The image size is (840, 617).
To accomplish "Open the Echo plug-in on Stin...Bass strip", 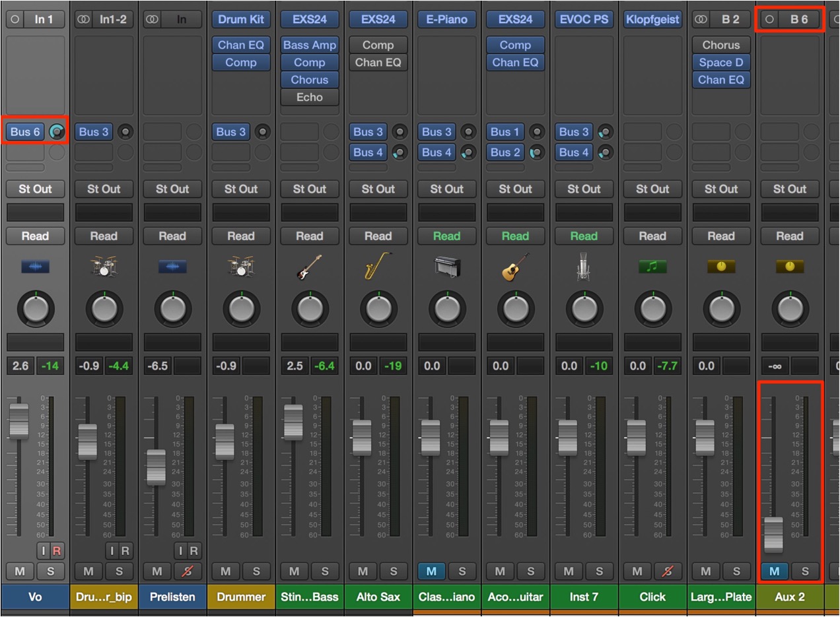I will (x=310, y=97).
